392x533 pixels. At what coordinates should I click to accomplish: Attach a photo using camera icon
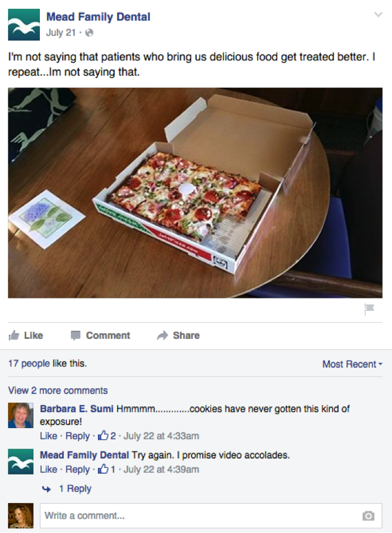[x=369, y=515]
